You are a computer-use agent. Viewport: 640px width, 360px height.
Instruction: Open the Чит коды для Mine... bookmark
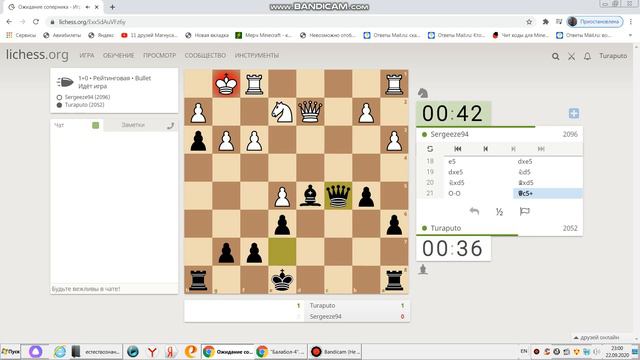click(520, 36)
